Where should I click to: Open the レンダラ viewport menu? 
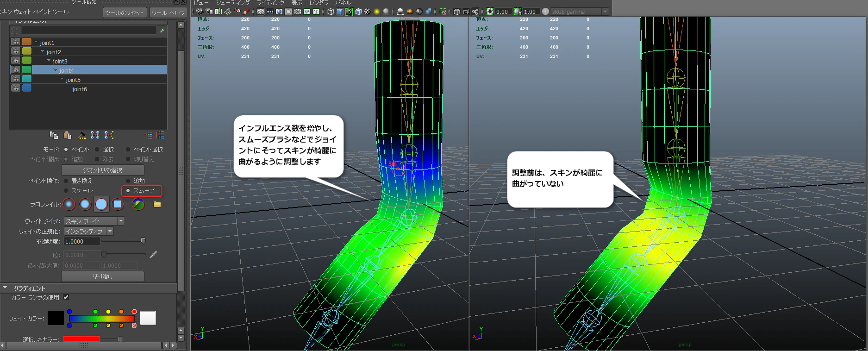coord(319,3)
